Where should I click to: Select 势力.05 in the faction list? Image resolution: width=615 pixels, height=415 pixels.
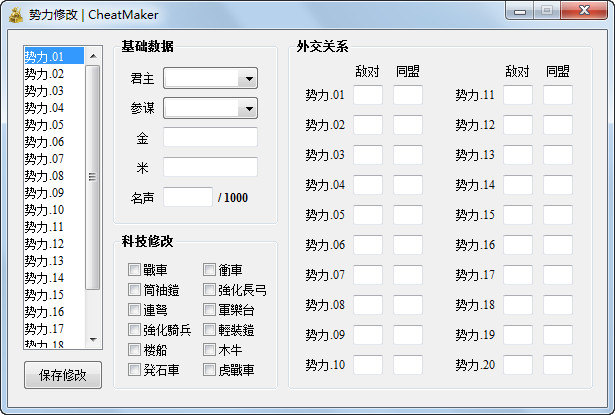(x=44, y=125)
